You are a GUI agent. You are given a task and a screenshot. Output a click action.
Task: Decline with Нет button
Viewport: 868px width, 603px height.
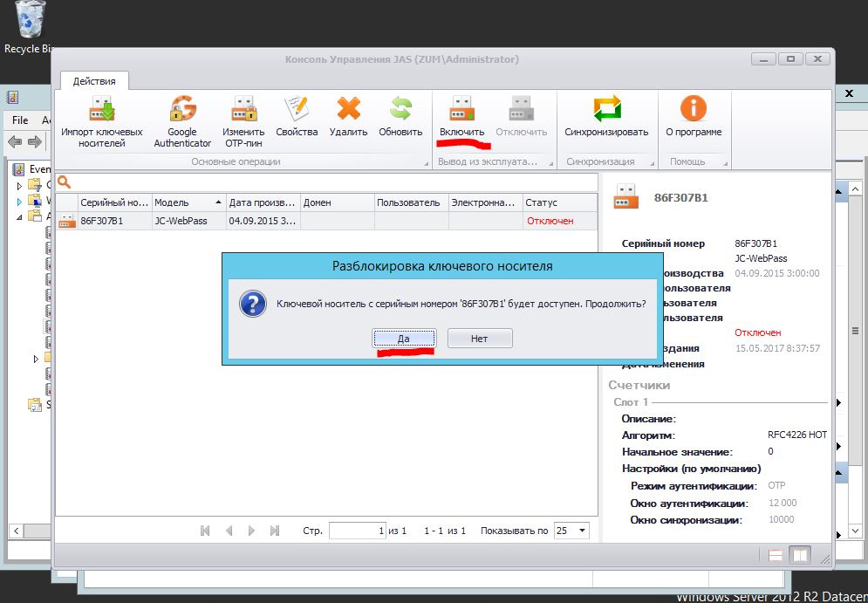click(x=480, y=339)
